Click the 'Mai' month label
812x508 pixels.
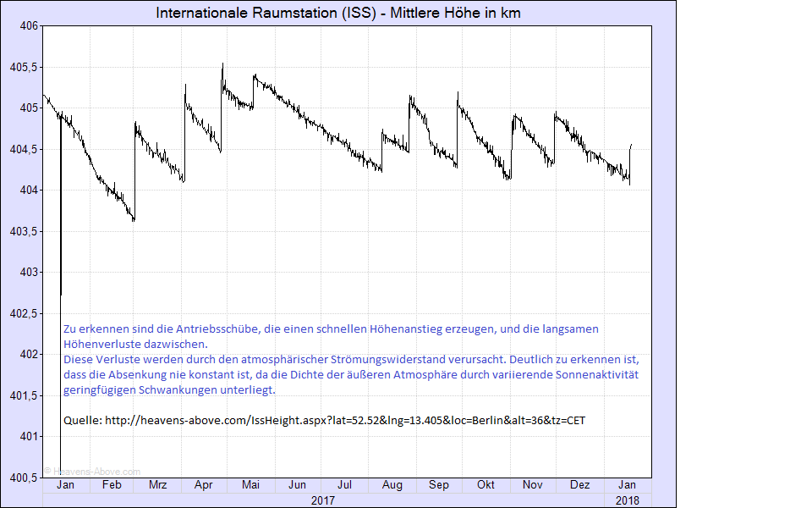point(250,485)
